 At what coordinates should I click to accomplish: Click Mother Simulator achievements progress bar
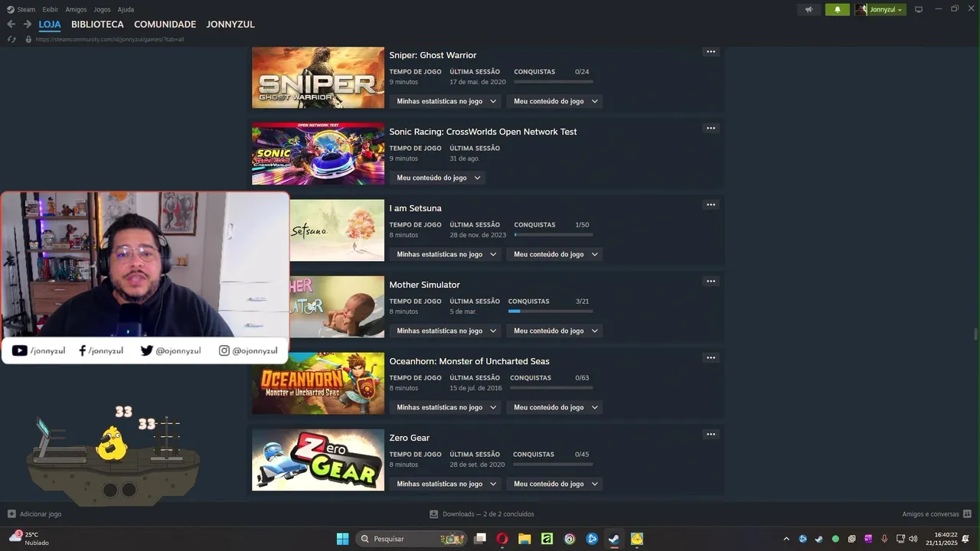coord(550,311)
